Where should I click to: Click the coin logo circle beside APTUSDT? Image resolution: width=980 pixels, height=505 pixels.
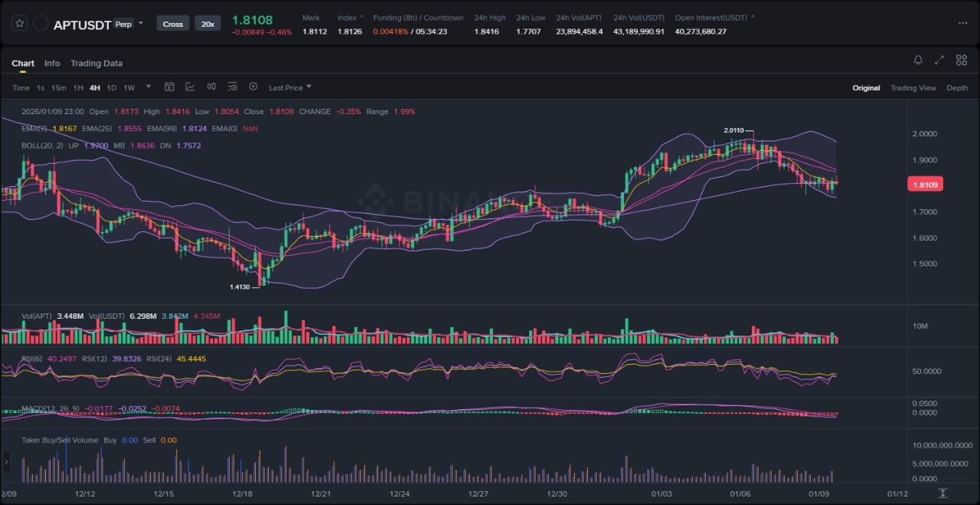41,24
